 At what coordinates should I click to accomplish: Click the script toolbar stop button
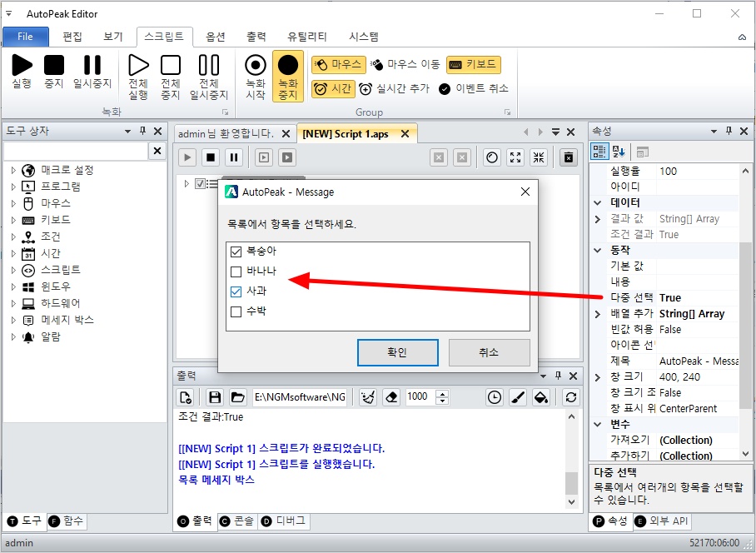[x=211, y=157]
